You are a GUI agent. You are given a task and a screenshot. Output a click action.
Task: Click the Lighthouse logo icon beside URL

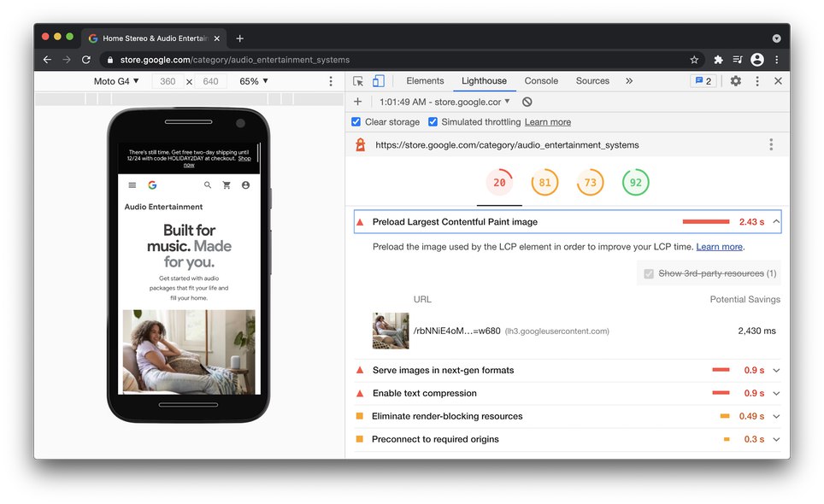tap(361, 145)
